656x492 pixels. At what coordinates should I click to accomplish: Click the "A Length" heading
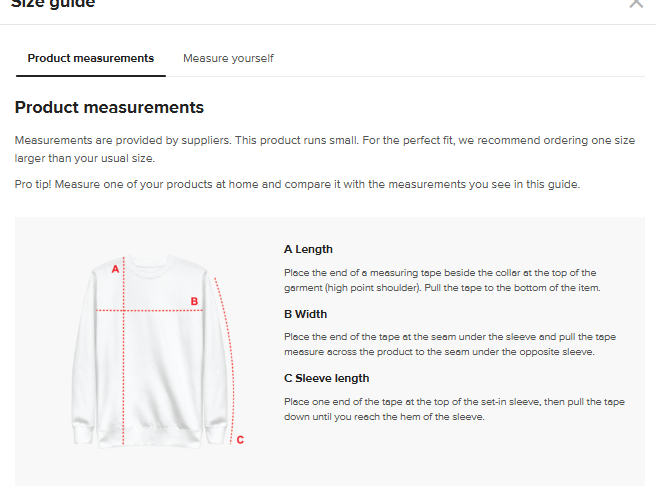pos(308,249)
